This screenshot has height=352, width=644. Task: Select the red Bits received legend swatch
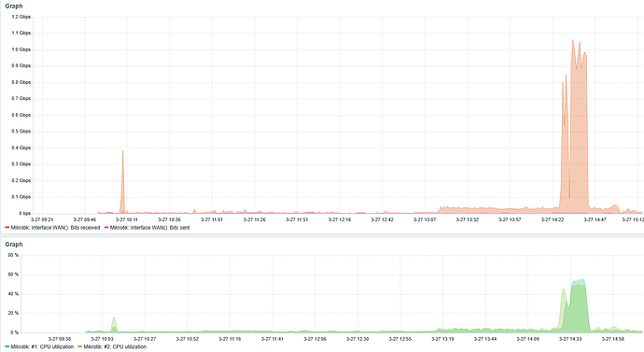pyautogui.click(x=7, y=228)
